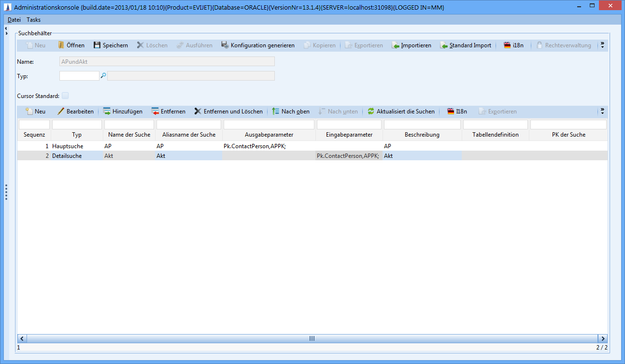Viewport: 625px width, 364px height.
Task: Open the Typ lookup magnifier
Action: click(103, 76)
